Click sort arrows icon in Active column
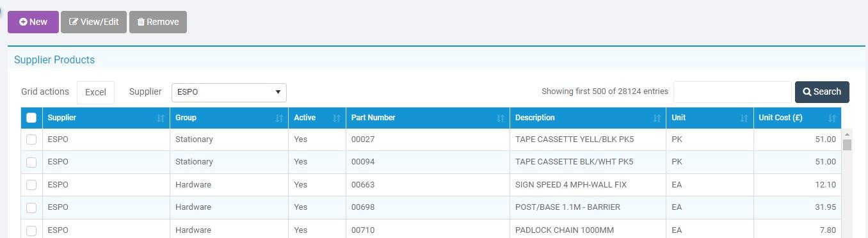This screenshot has height=238, width=868. tap(337, 118)
